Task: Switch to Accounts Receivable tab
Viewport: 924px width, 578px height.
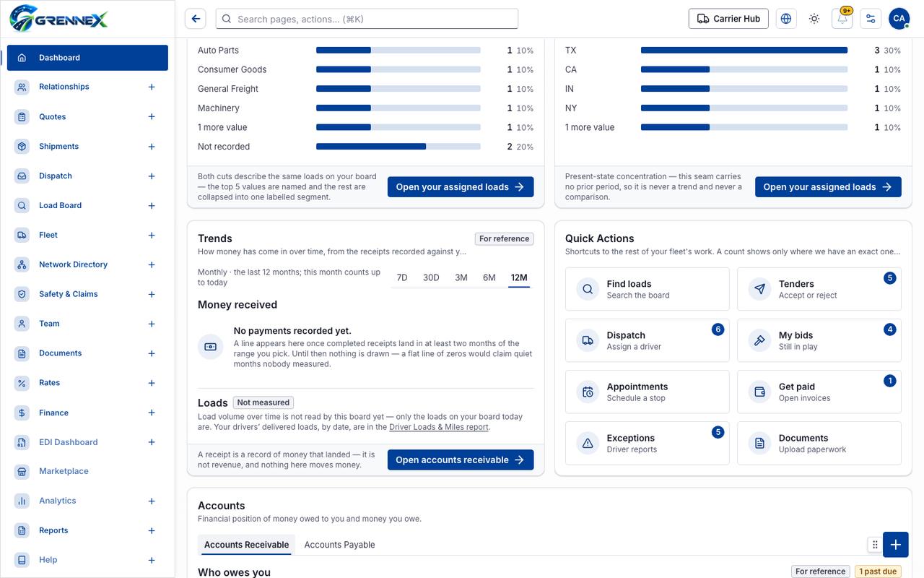Action: [x=246, y=545]
